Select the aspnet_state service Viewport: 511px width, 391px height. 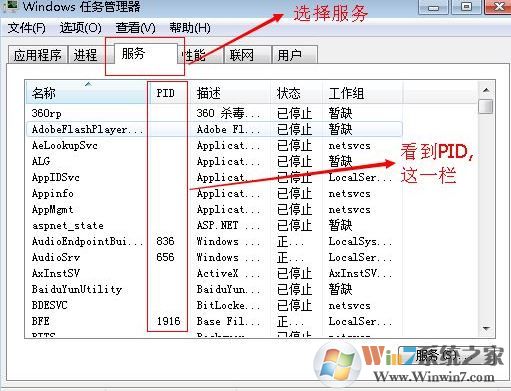point(68,225)
